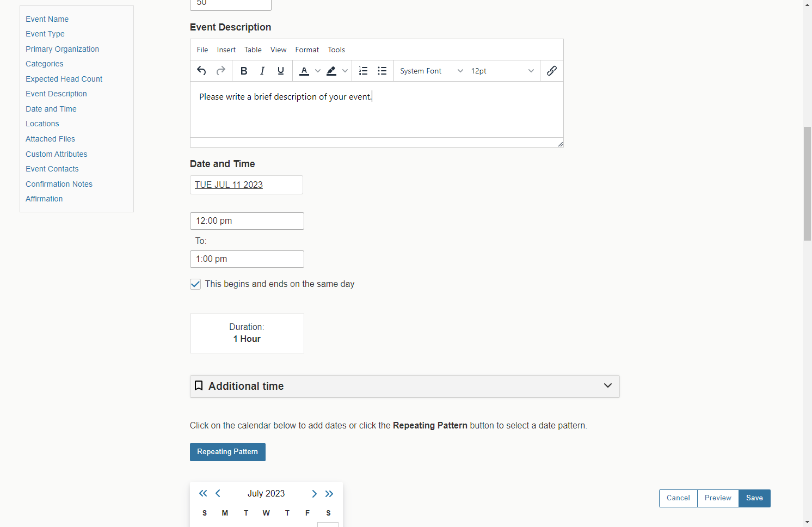
Task: Uncheck 'This begins and ends on the same day'
Action: click(x=195, y=284)
